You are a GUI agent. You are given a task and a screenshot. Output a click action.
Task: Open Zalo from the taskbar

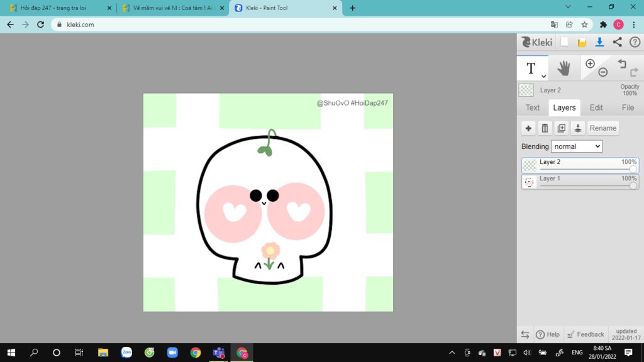coord(126,353)
